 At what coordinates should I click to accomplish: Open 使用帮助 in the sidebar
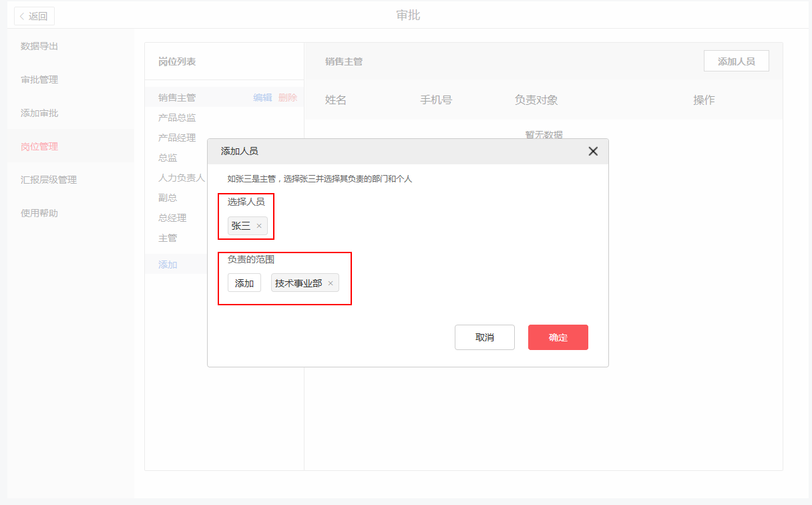click(x=39, y=213)
